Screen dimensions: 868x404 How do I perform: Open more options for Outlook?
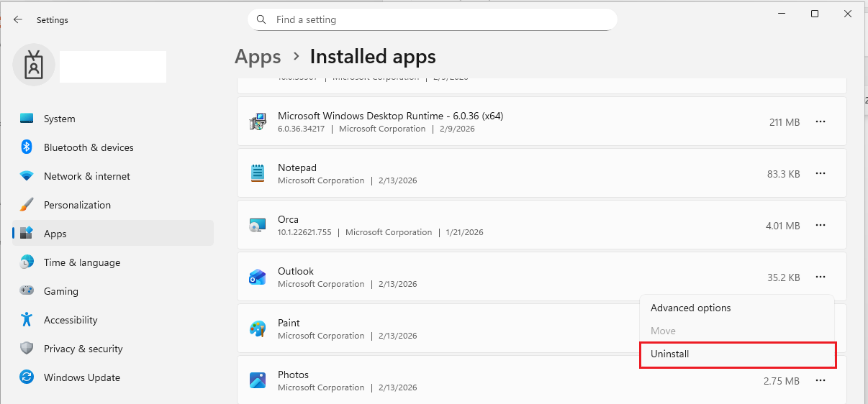820,277
